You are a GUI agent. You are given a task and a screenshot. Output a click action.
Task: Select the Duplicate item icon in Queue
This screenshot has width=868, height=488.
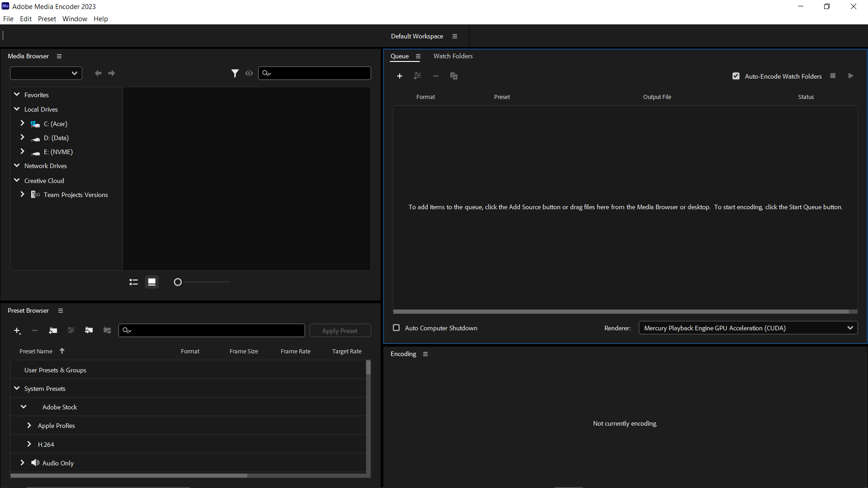coord(454,76)
